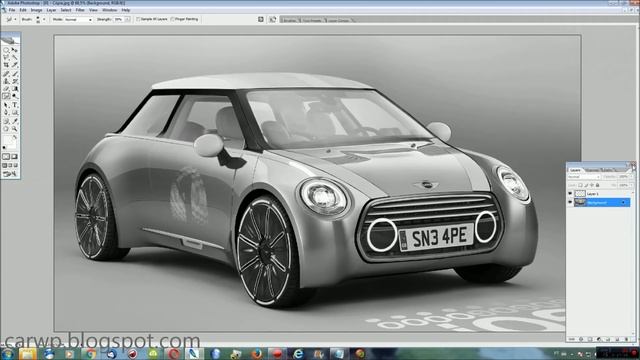
Task: Select the Shape tool
Action: click(15, 112)
